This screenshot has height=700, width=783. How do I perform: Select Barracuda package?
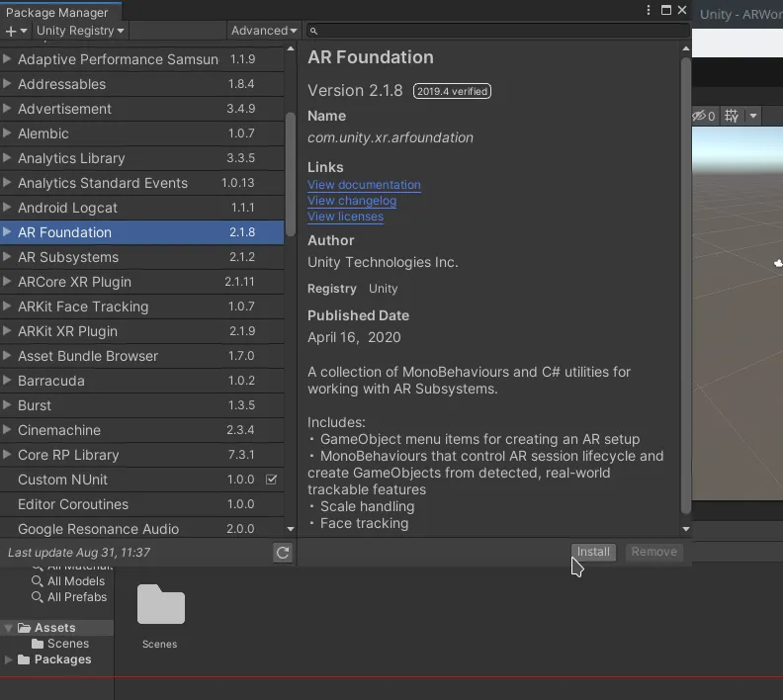[141, 381]
